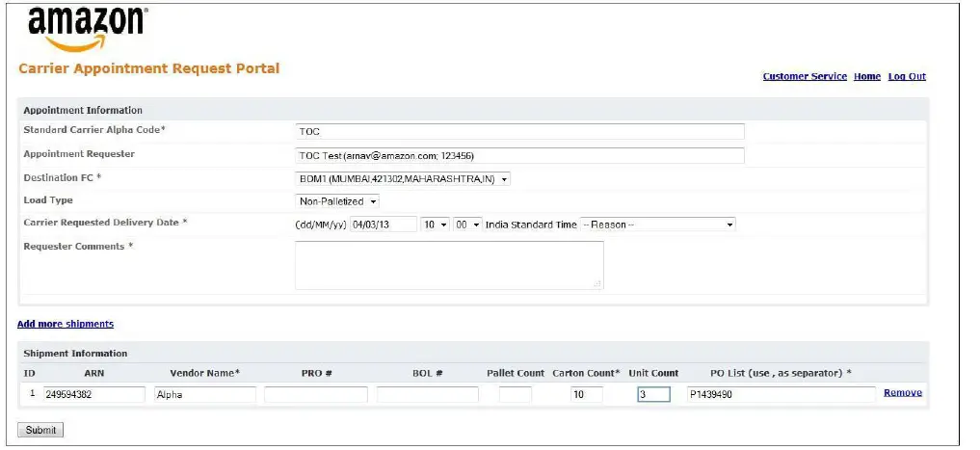Open the Destination FC dropdown
Screen dimensions: 980x450
pyautogui.click(x=403, y=179)
